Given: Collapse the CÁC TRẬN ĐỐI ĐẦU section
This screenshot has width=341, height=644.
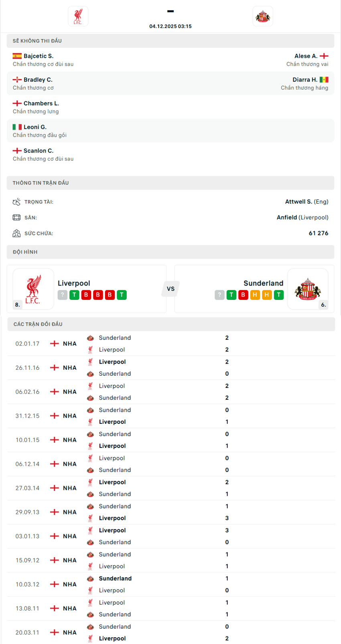Looking at the screenshot, I should [x=170, y=324].
